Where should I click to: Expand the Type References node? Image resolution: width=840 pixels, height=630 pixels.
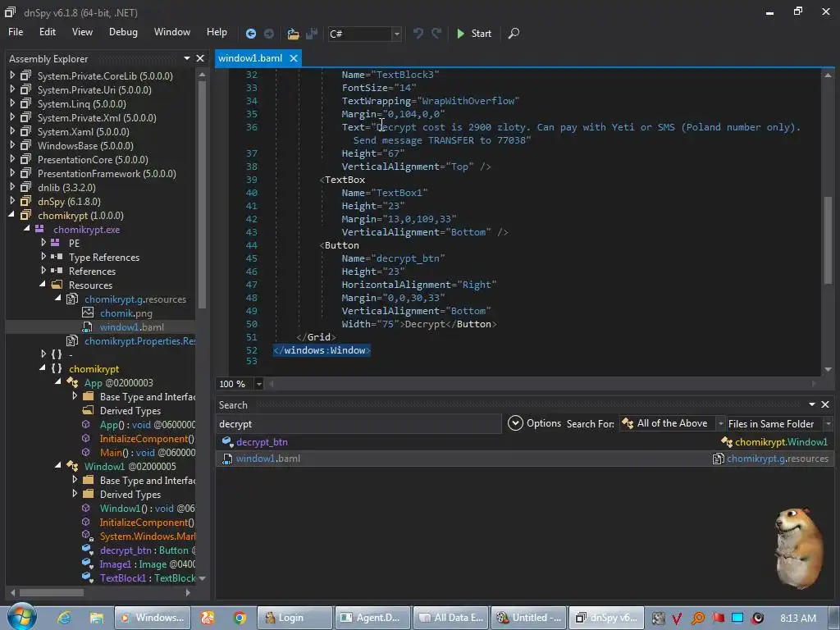[x=43, y=258]
